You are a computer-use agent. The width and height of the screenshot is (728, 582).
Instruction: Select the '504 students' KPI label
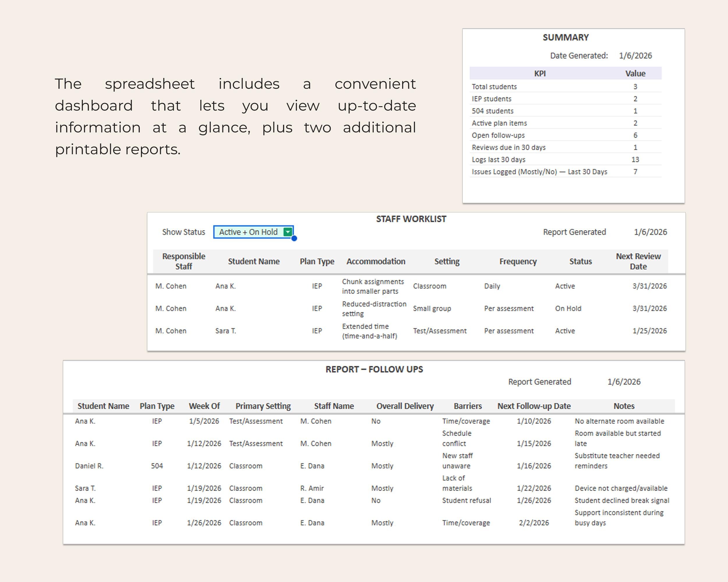click(x=493, y=111)
